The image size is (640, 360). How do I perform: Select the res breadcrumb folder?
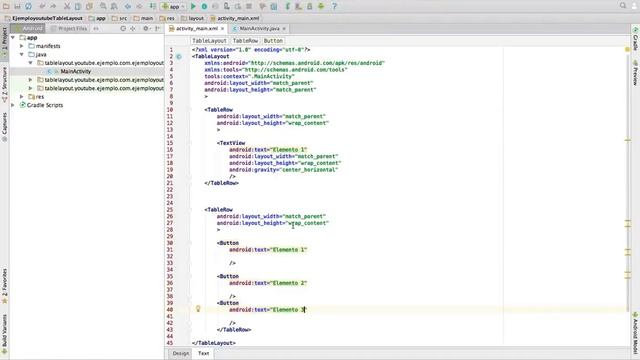point(167,18)
